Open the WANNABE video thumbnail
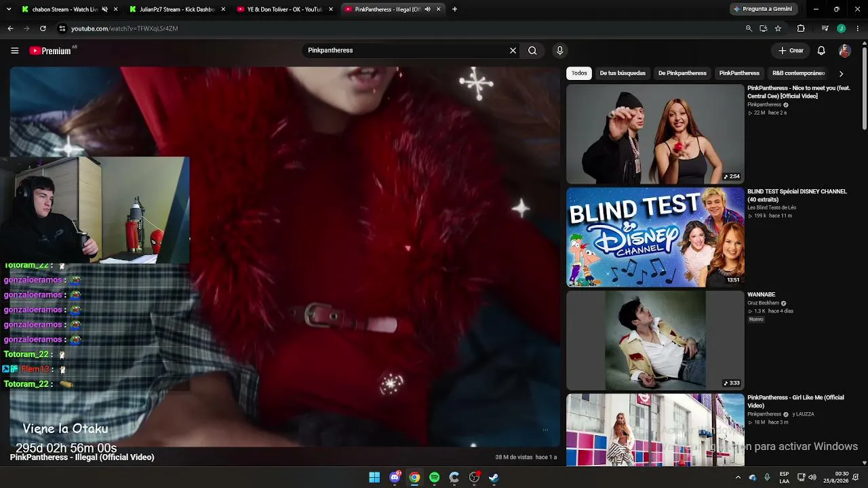This screenshot has width=868, height=488. coord(655,340)
